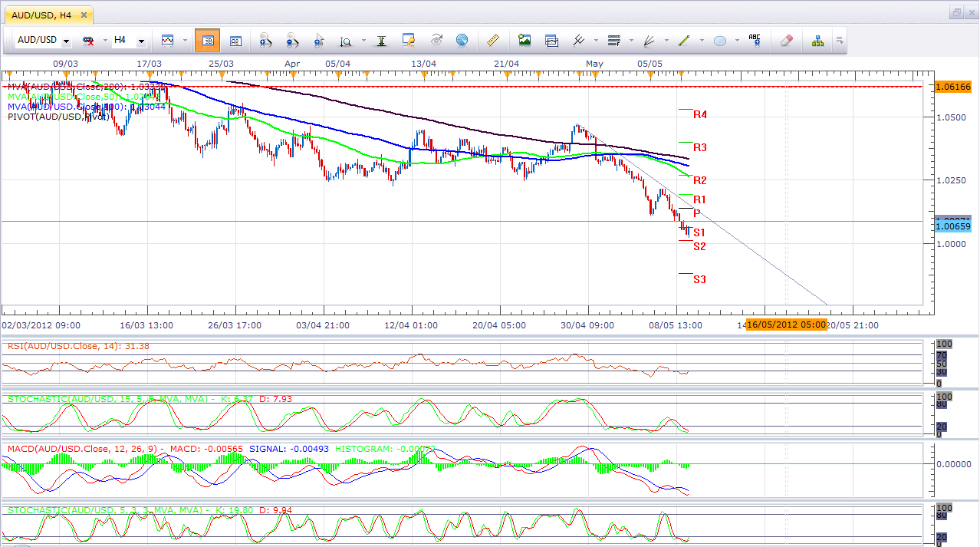Open the fan lines dropdown arrow
The width and height of the screenshot is (980, 547).
click(x=666, y=41)
